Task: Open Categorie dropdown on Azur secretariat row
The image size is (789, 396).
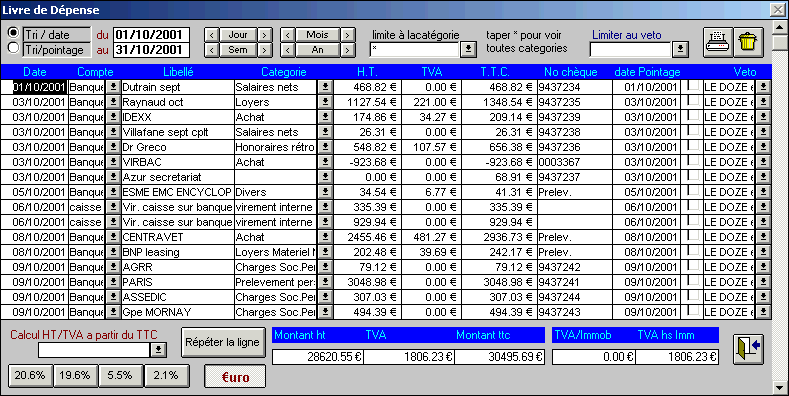Action: tap(326, 177)
